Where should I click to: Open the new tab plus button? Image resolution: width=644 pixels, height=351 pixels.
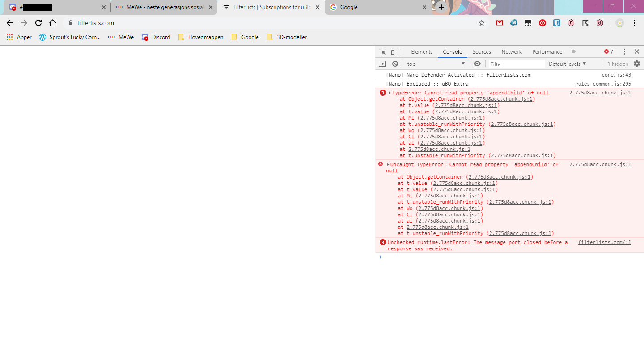(x=441, y=7)
